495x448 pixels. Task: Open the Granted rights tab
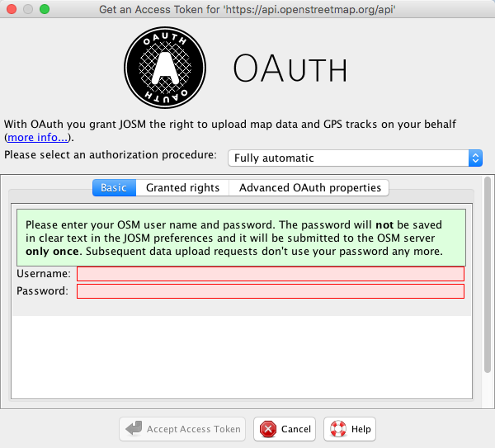182,188
